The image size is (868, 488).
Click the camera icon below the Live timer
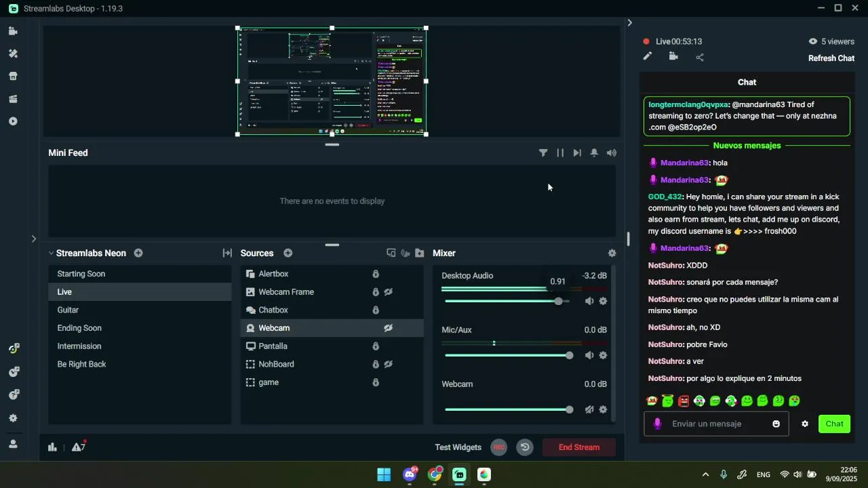tap(673, 57)
